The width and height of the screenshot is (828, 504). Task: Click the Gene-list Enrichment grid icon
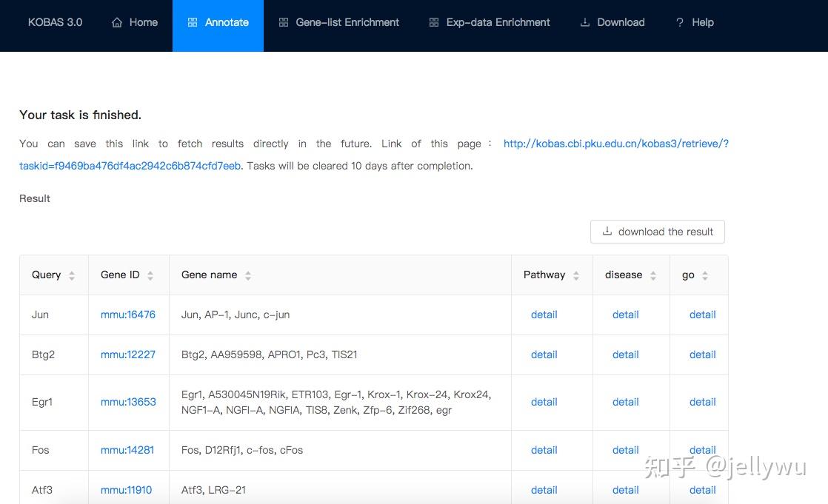click(284, 23)
